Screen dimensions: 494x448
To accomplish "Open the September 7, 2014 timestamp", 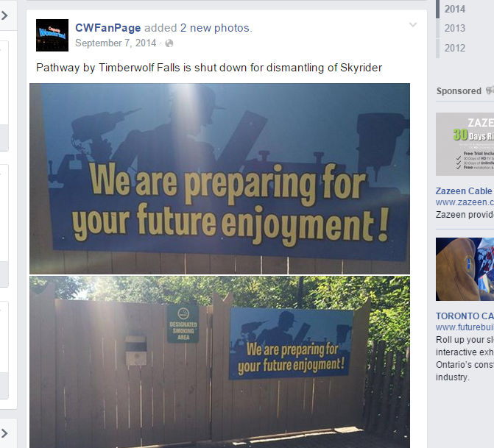I will click(116, 43).
